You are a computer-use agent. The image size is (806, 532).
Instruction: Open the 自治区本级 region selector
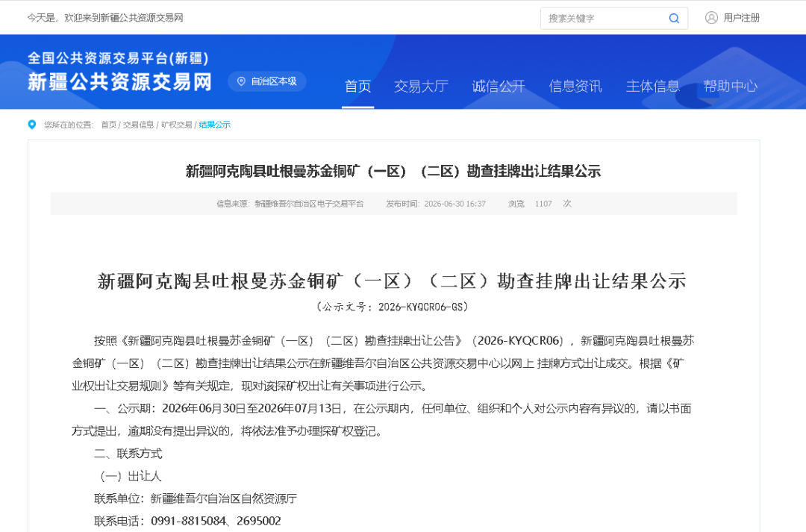(x=266, y=81)
